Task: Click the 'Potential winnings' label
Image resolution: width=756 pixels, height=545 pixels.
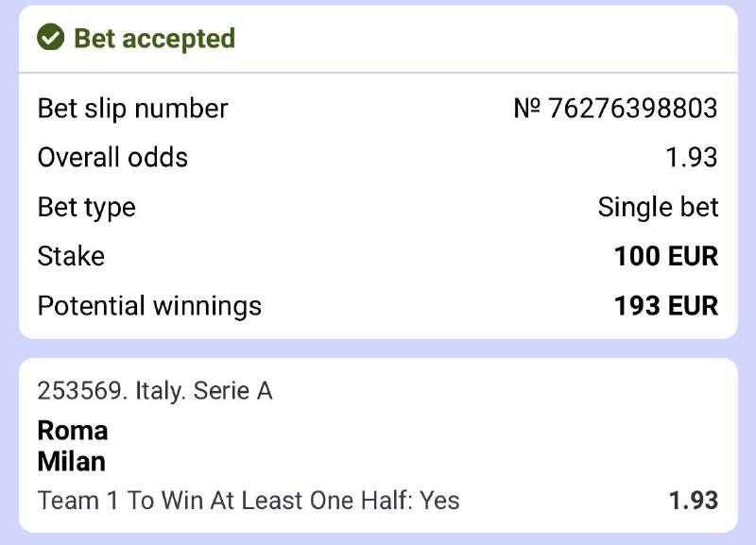Action: pyautogui.click(x=149, y=306)
